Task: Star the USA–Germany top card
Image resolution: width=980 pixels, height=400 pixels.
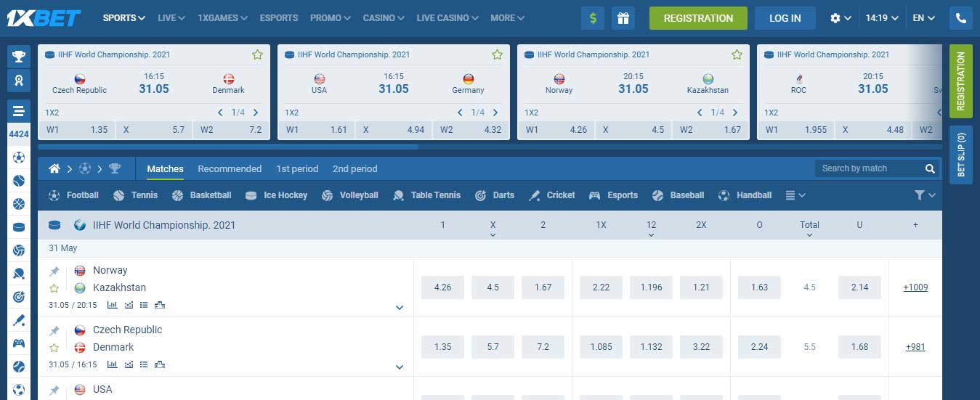Action: [497, 54]
